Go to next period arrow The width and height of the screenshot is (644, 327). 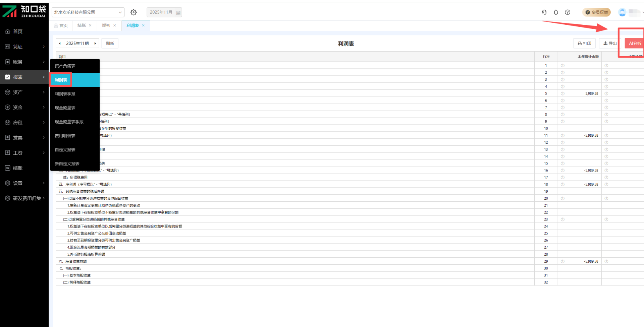[x=95, y=44]
